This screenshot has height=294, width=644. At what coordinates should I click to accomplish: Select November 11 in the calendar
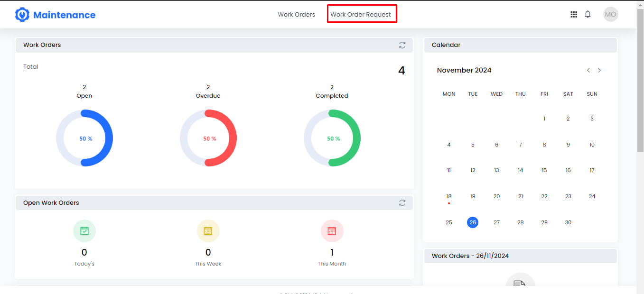449,170
